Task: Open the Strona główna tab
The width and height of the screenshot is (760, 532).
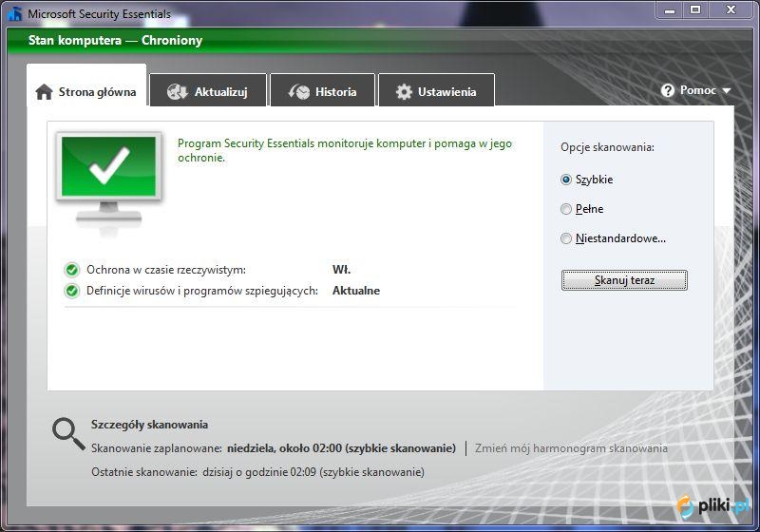Action: pyautogui.click(x=86, y=85)
